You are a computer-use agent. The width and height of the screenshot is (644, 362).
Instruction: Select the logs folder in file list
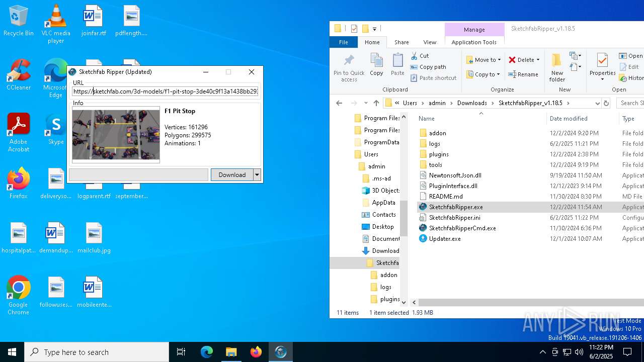pyautogui.click(x=435, y=144)
